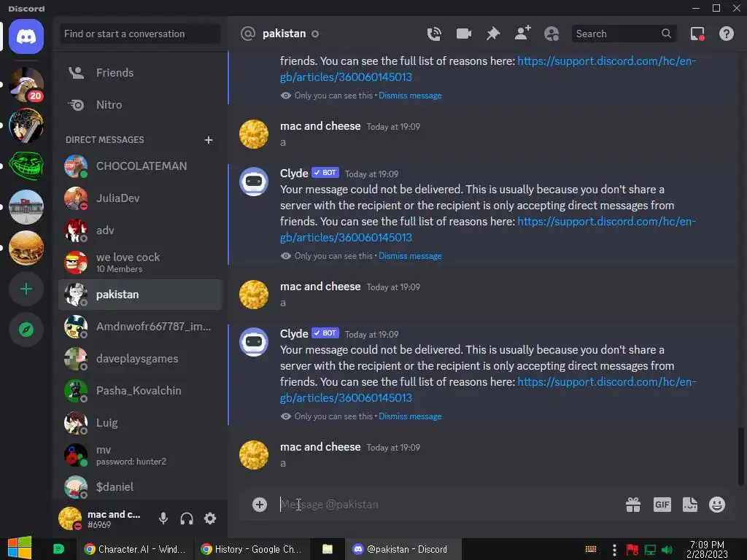Add a server green plus button

(26, 289)
